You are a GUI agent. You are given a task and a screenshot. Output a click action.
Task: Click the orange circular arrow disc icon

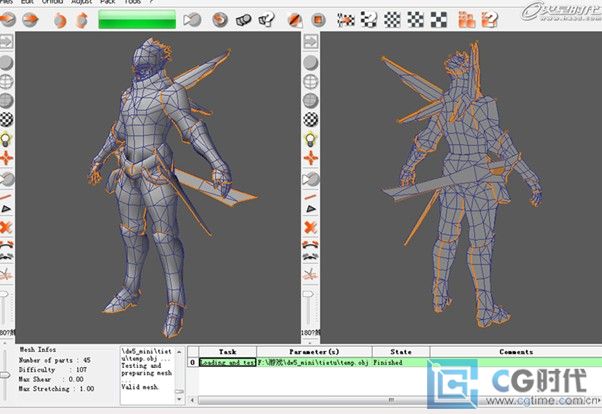(x=220, y=19)
